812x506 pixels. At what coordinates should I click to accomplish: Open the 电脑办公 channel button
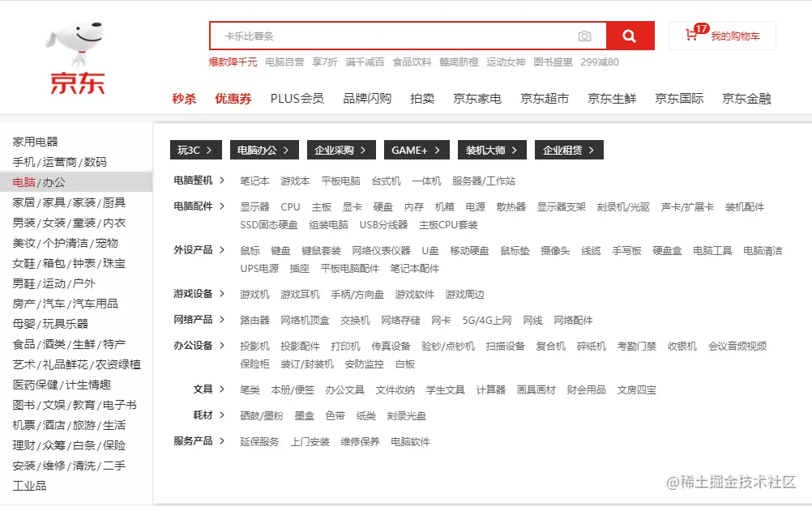click(x=264, y=150)
